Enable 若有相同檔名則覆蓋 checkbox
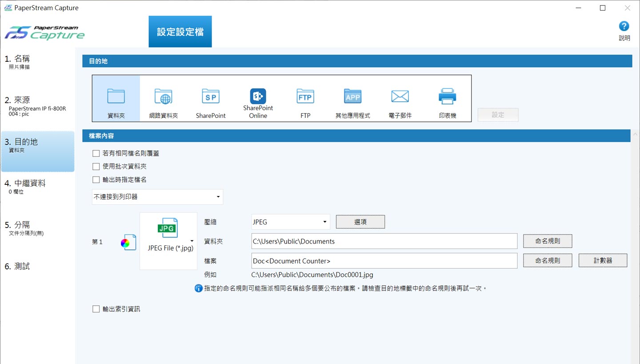This screenshot has height=364, width=640. [x=96, y=153]
